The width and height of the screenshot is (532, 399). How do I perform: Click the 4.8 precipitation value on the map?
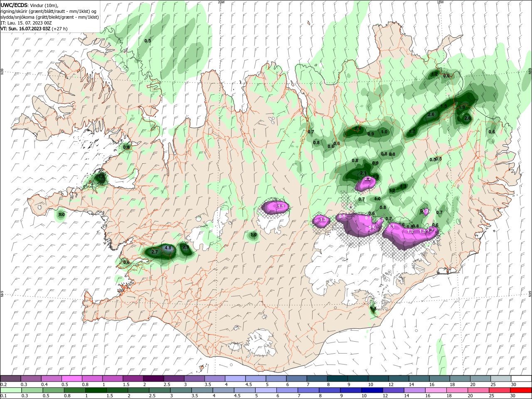[x=168, y=248]
